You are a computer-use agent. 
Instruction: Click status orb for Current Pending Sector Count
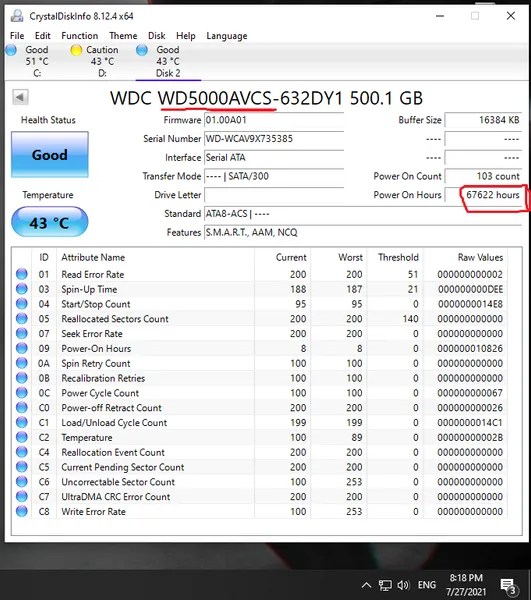(22, 467)
